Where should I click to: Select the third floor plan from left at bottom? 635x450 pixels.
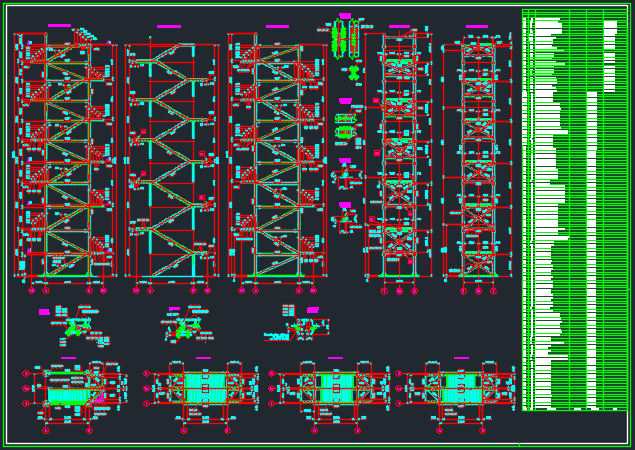[x=335, y=388]
